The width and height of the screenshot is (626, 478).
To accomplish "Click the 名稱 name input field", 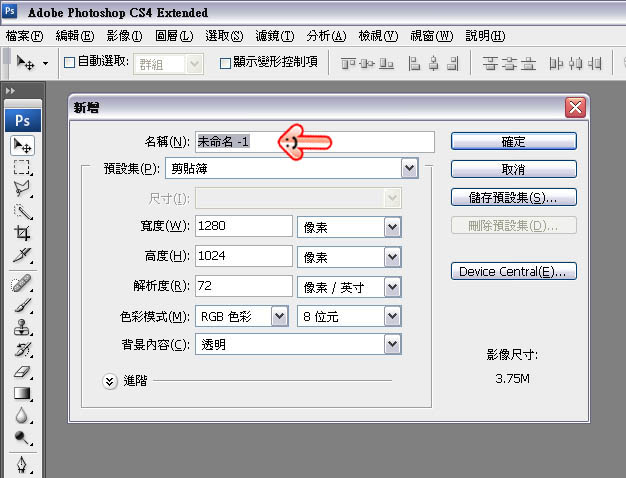I will pyautogui.click(x=315, y=142).
